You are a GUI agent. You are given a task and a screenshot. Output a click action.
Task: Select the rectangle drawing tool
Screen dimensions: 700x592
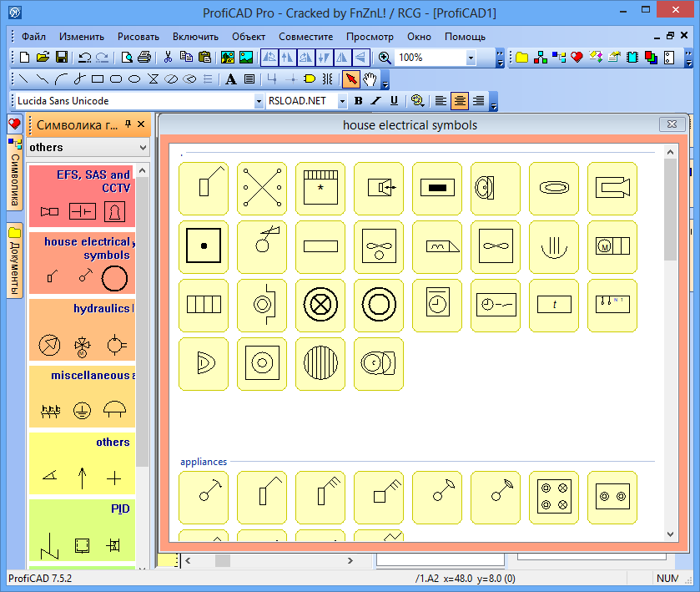pos(97,79)
